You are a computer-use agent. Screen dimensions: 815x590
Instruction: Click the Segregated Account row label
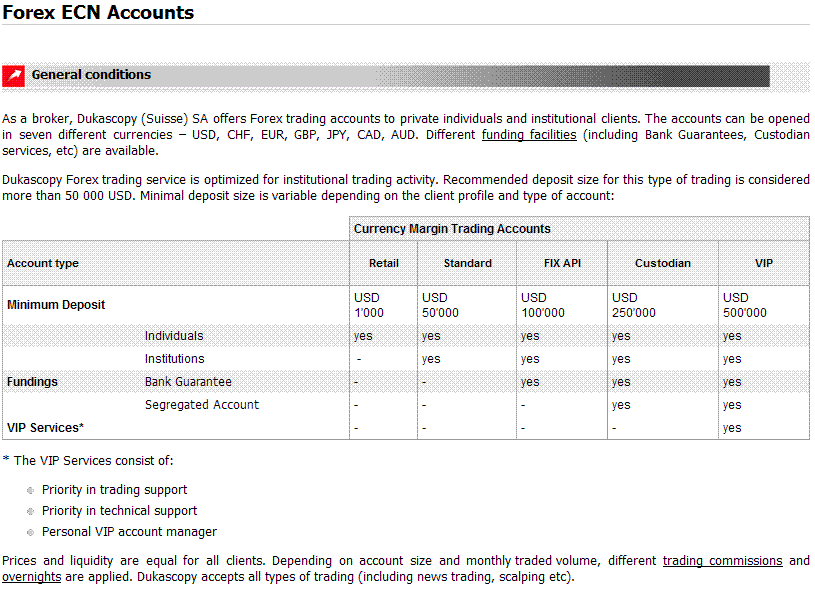tap(201, 405)
